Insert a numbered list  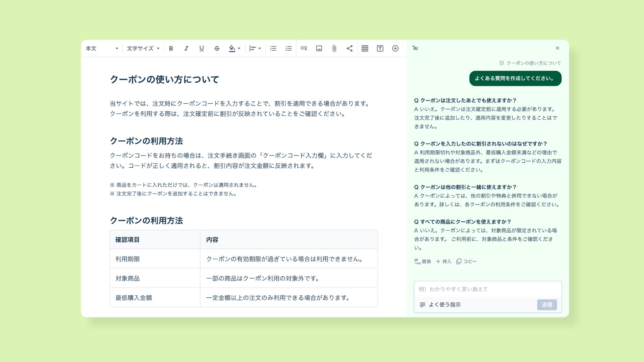point(288,48)
